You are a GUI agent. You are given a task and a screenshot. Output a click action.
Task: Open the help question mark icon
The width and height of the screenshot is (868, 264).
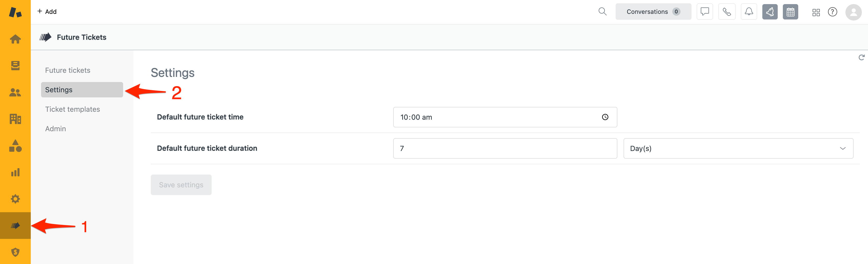click(832, 12)
